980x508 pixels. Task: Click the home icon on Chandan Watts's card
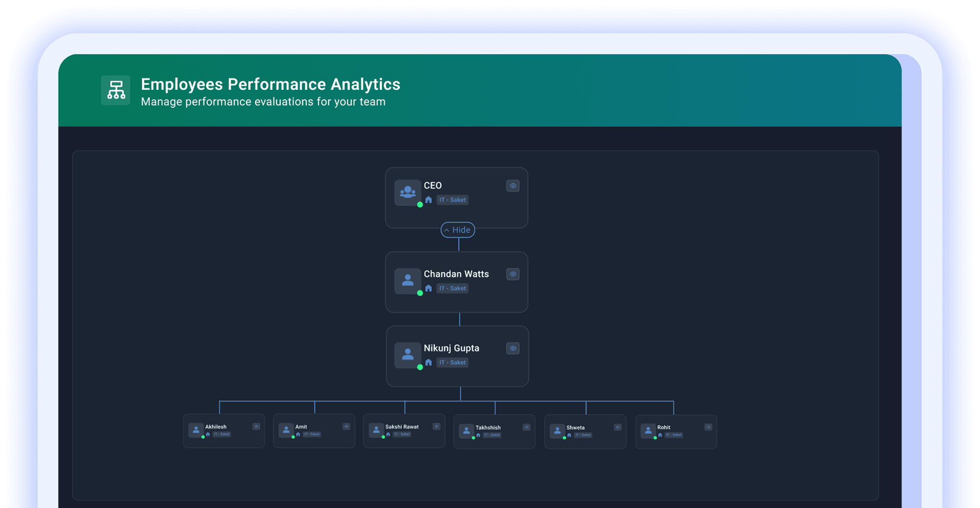(x=428, y=288)
